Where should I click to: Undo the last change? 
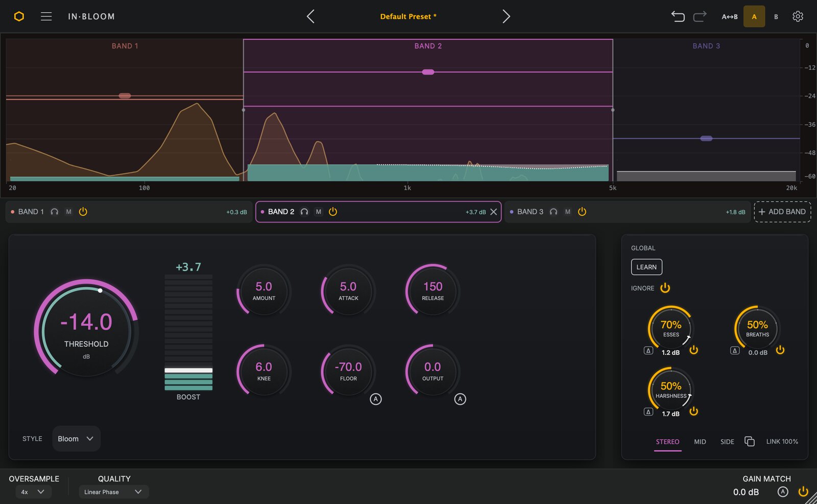tap(678, 16)
